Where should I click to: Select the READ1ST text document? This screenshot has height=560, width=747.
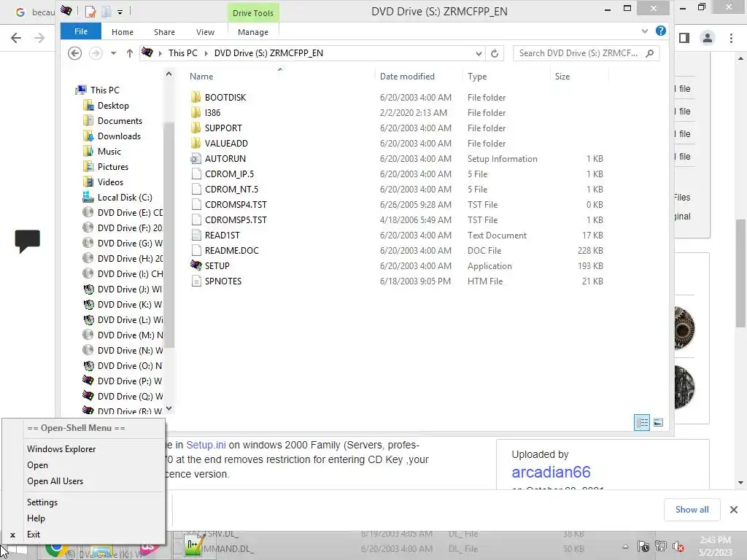click(222, 236)
